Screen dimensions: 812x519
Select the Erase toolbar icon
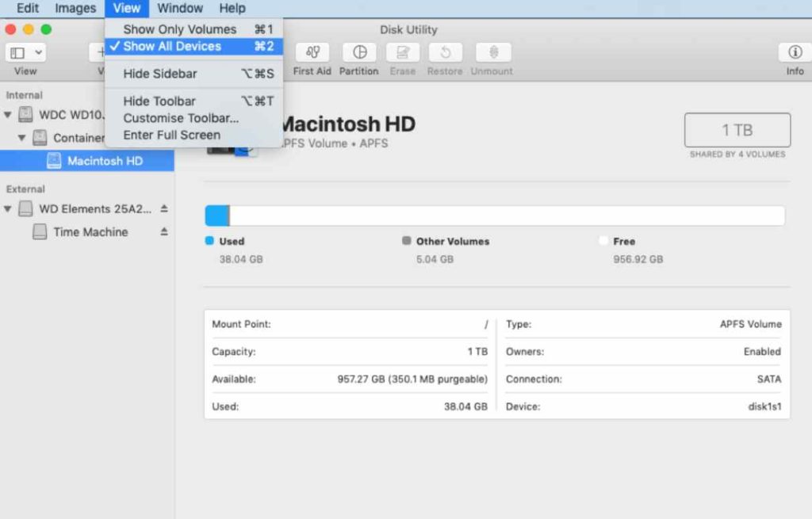click(402, 52)
